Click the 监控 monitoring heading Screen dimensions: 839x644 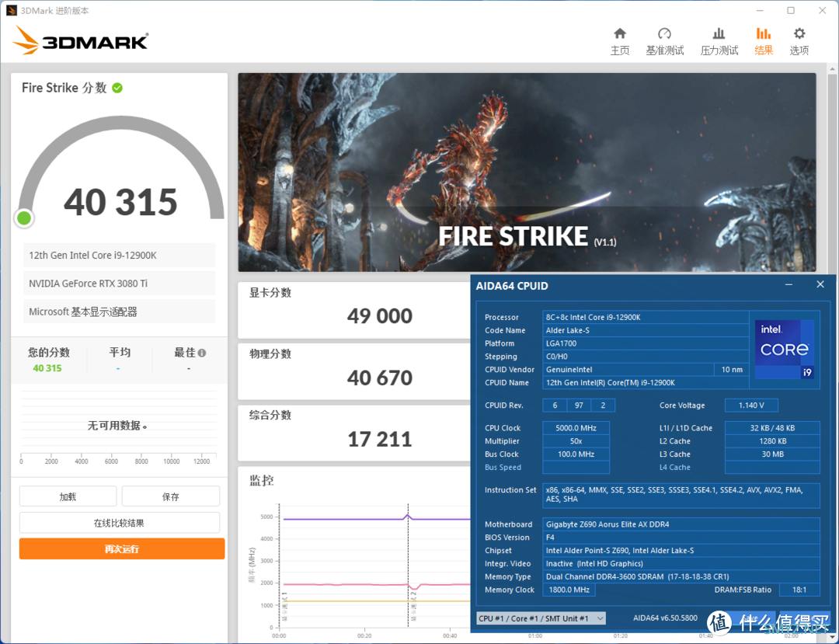(x=262, y=480)
